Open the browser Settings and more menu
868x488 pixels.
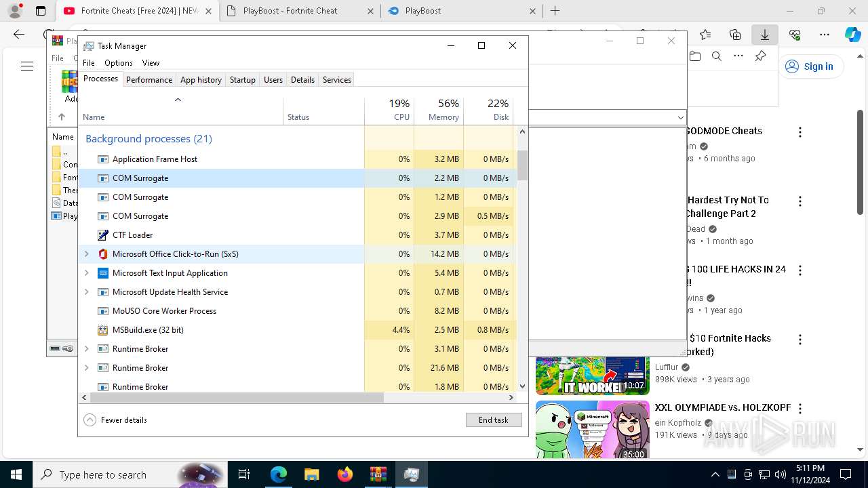coord(825,35)
